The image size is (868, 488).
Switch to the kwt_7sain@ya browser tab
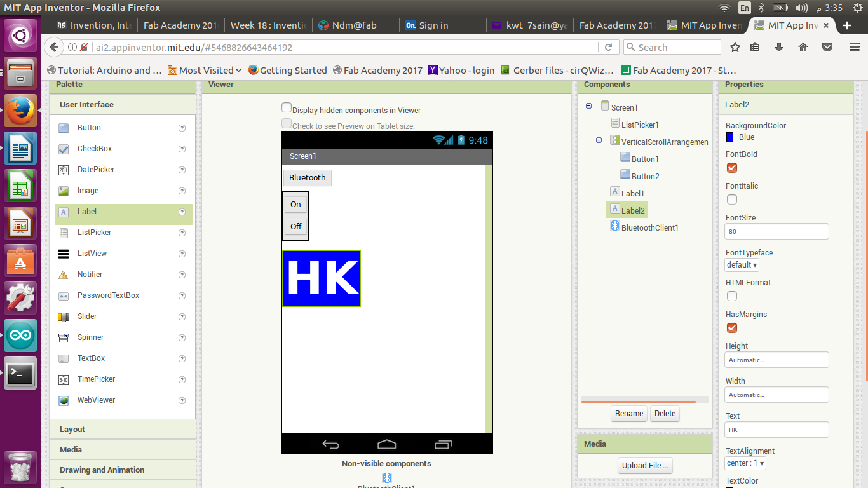point(529,25)
